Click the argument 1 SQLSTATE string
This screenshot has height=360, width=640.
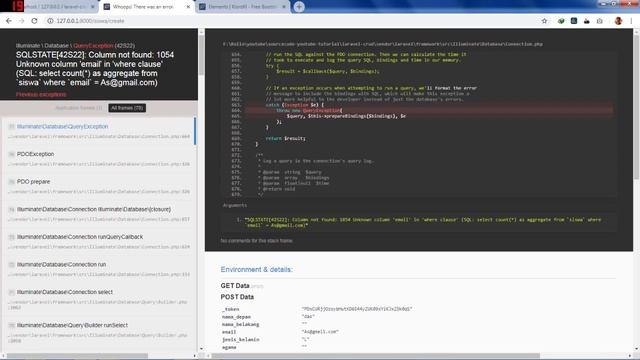(422, 222)
